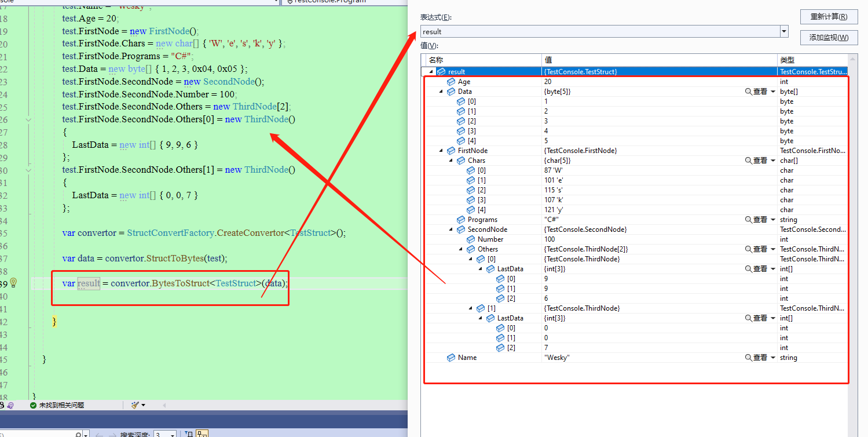868x437 pixels.
Task: Collapse the result root tree node
Action: [x=431, y=72]
